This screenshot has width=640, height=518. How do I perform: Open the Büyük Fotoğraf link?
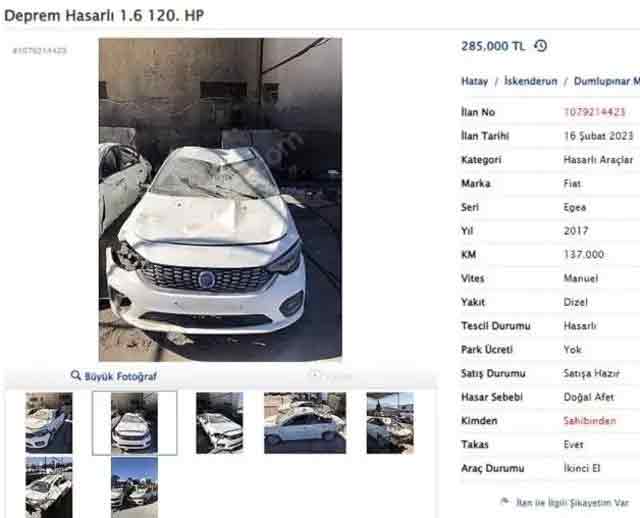pos(120,376)
